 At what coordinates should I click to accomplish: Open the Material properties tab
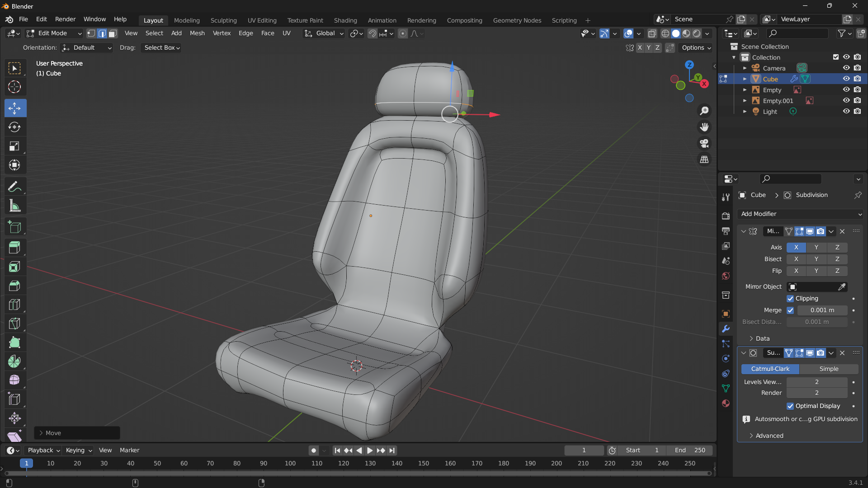[726, 403]
